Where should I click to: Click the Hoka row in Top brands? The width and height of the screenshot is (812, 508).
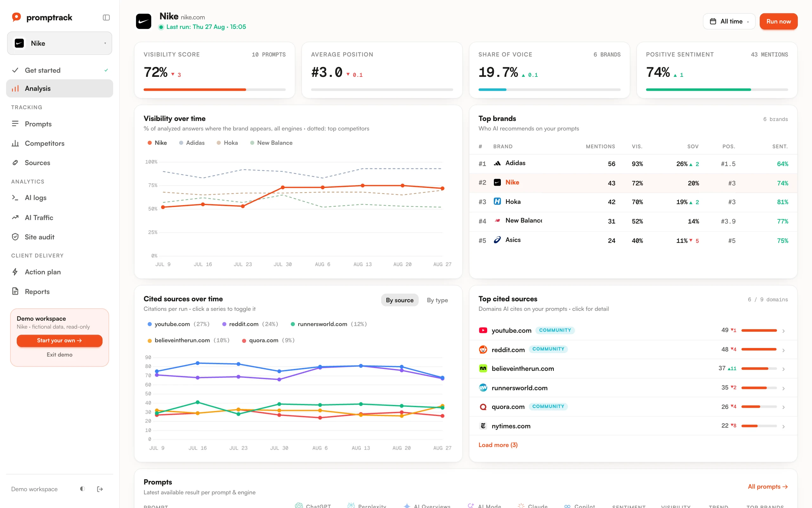633,202
